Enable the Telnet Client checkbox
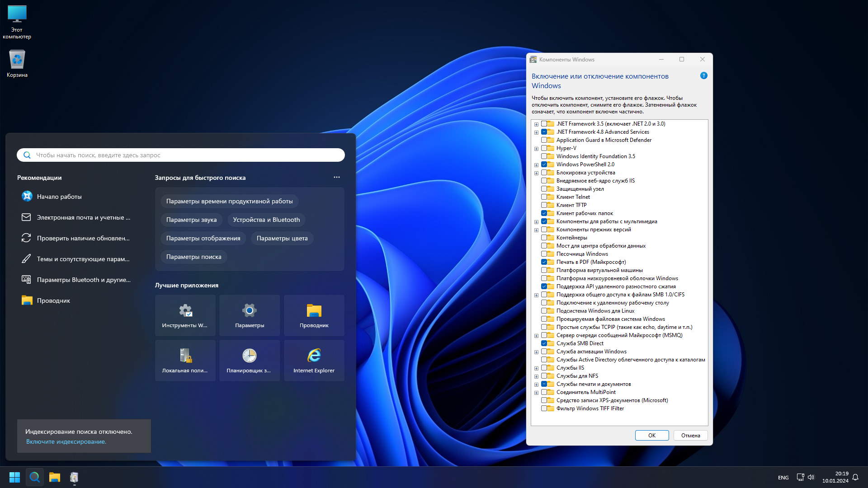The image size is (868, 488). pos(544,197)
